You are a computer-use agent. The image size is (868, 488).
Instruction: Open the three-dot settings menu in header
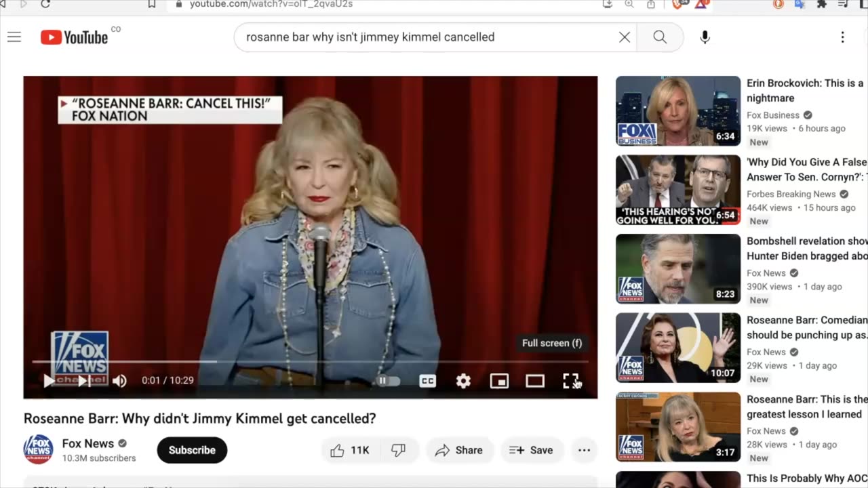[x=842, y=37]
